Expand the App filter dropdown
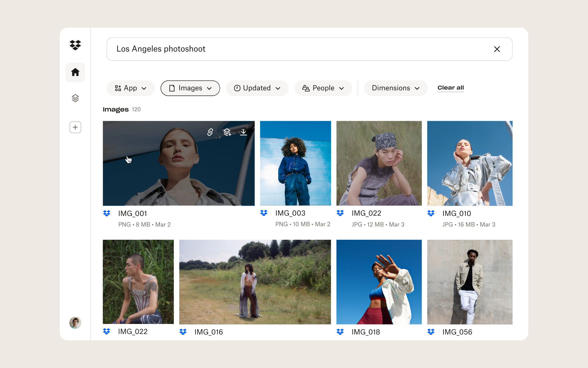The image size is (588, 368). point(131,88)
